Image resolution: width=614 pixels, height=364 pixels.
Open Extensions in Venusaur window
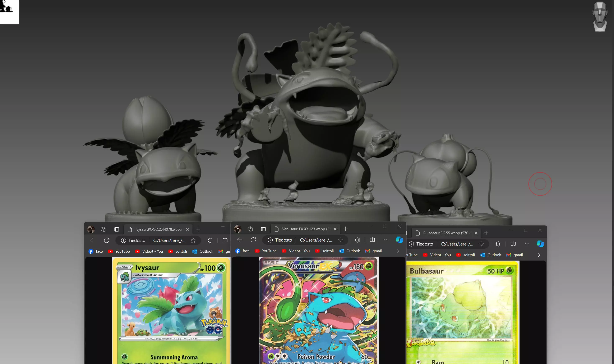357,240
